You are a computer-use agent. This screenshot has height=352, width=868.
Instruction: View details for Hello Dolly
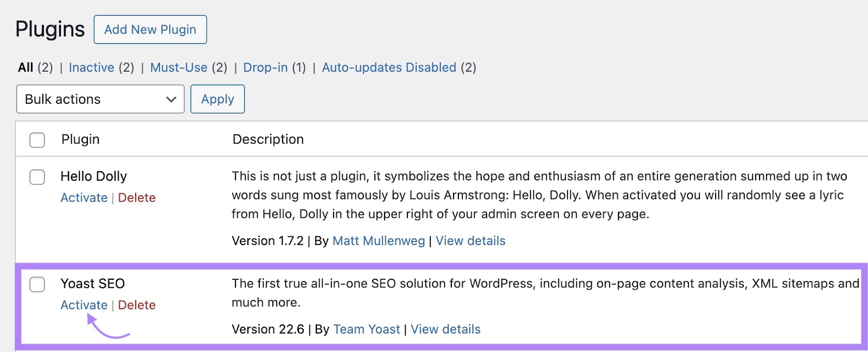[470, 241]
